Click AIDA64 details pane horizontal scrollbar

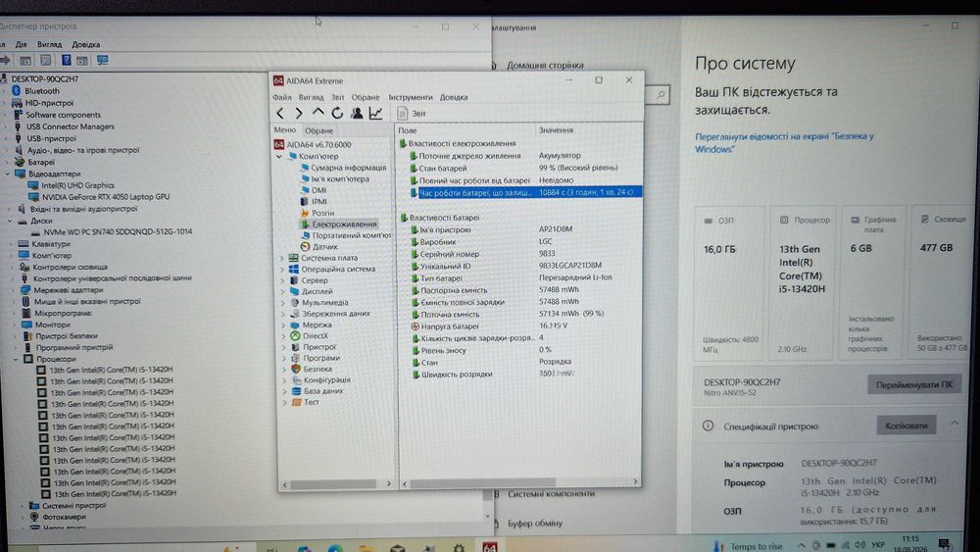[482, 482]
